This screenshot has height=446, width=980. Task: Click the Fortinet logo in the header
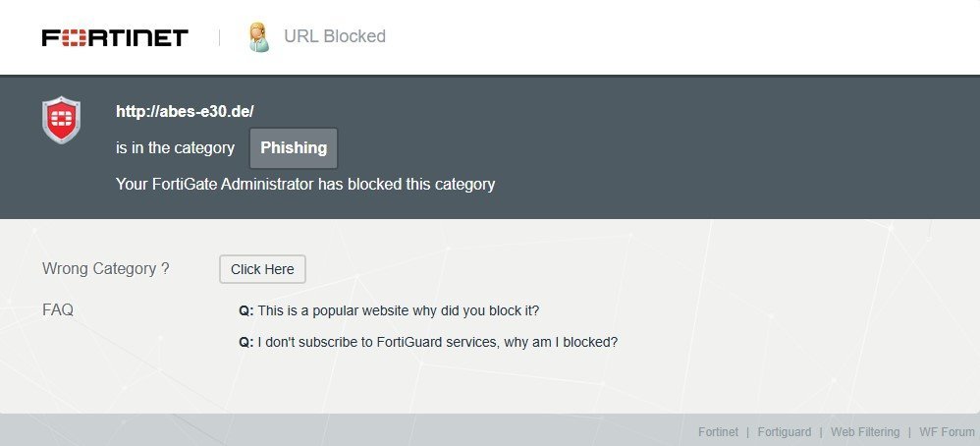point(115,37)
